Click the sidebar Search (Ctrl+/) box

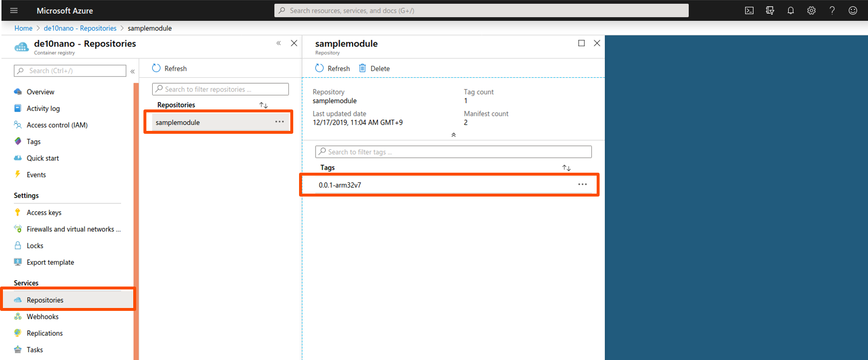point(70,71)
